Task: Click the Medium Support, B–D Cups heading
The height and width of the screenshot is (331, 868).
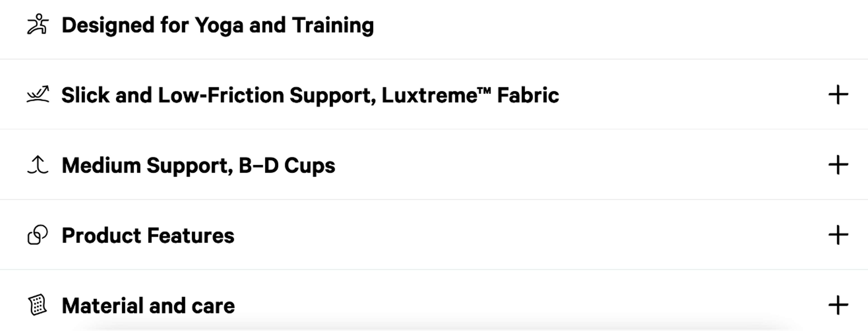Action: [198, 165]
